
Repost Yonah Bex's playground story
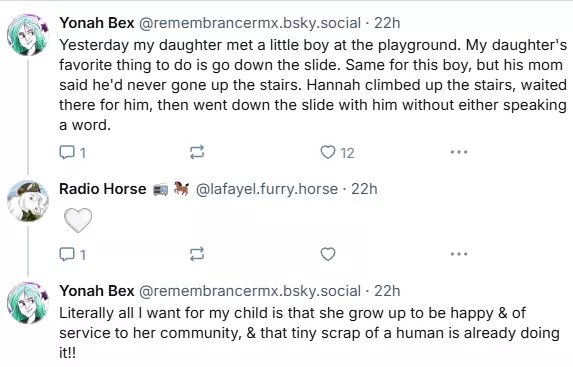pos(197,152)
